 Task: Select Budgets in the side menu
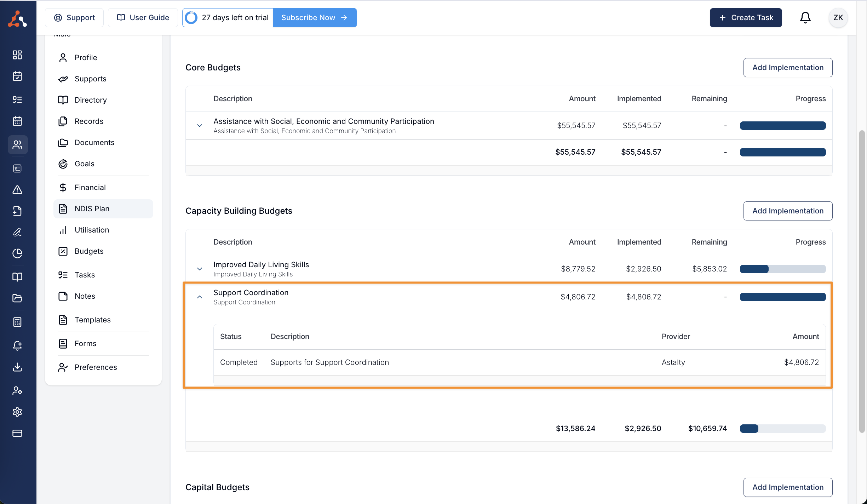click(89, 251)
